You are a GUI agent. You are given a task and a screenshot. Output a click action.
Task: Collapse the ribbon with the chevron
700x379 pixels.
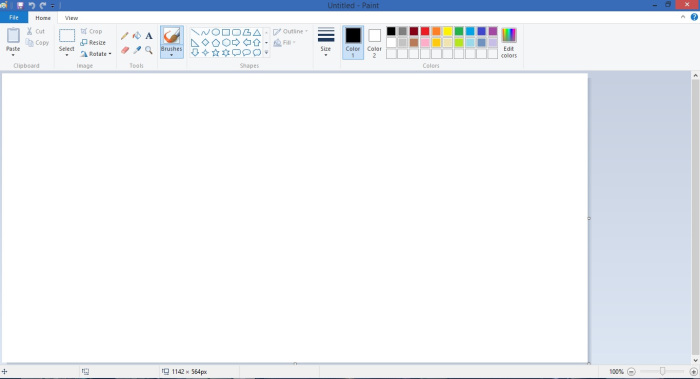[x=683, y=17]
